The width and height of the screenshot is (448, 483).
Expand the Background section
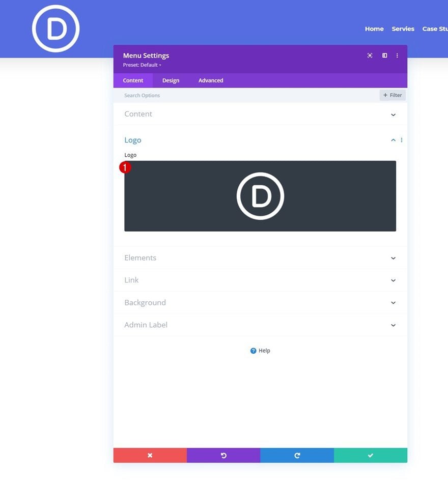[x=260, y=302]
